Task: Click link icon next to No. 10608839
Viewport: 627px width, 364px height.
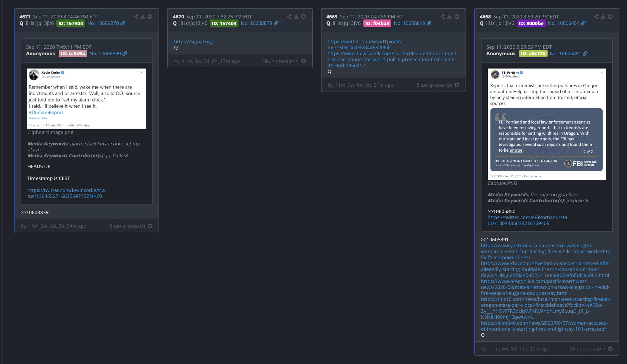Action: (125, 54)
